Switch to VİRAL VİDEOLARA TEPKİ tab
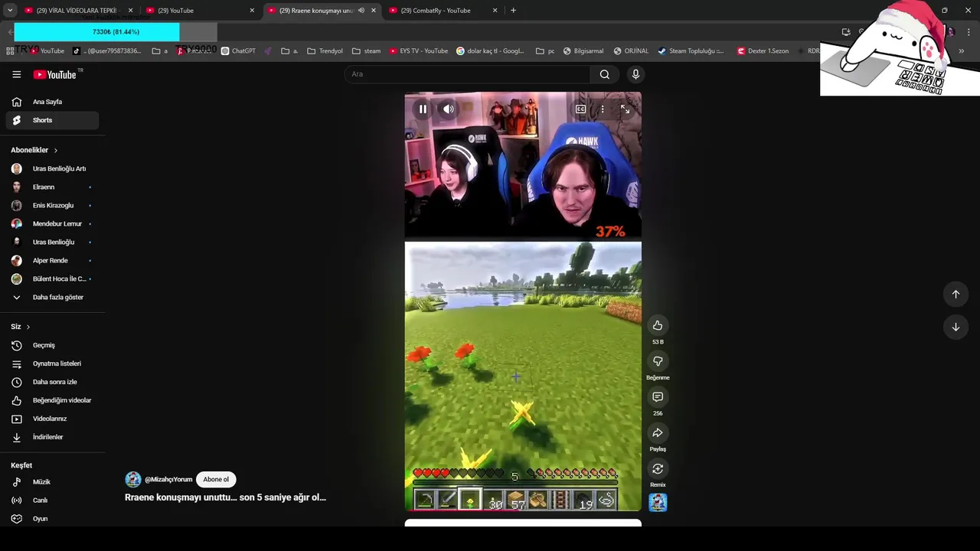Screen dimensions: 980x551 pos(79,11)
